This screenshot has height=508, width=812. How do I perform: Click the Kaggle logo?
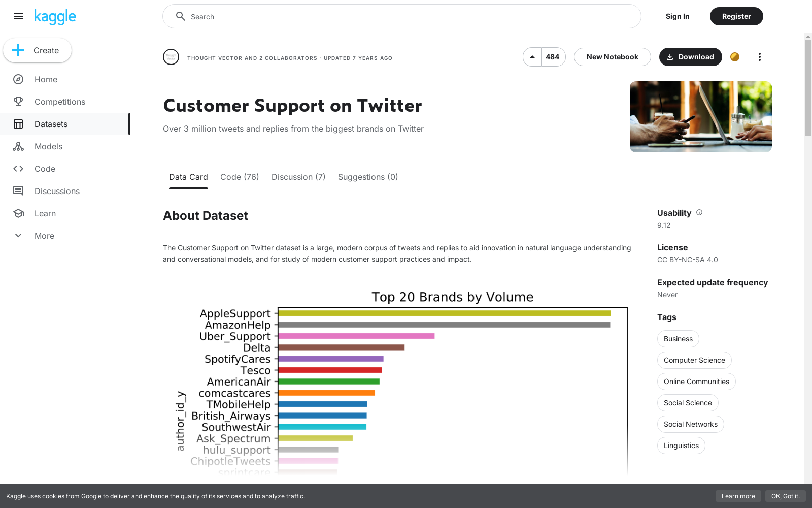[55, 17]
